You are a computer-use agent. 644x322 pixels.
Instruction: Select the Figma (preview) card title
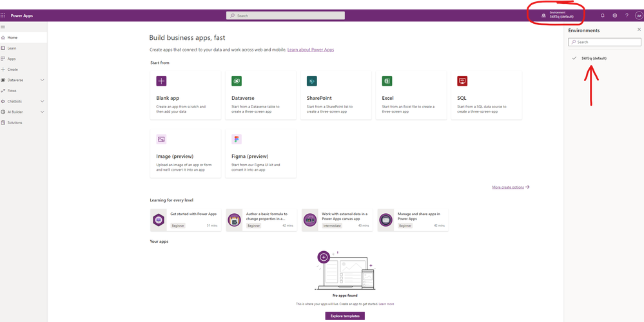tap(249, 156)
